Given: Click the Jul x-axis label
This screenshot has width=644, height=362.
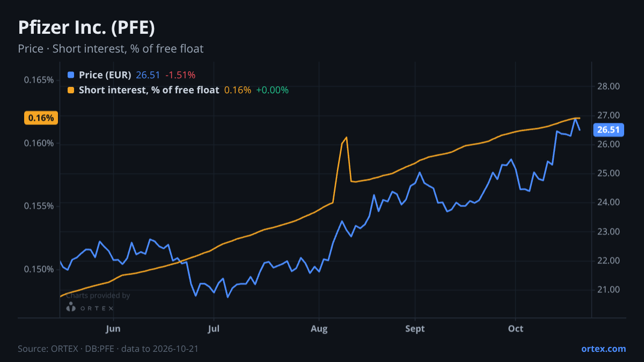Looking at the screenshot, I should point(214,328).
